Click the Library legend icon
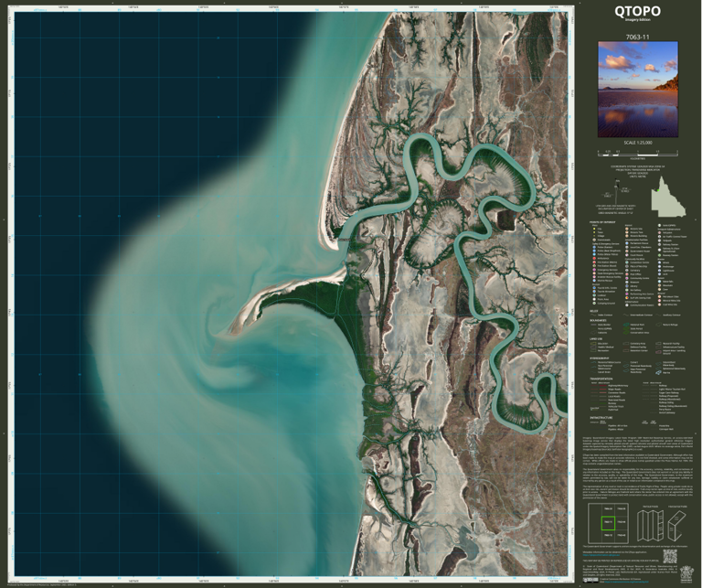This screenshot has width=702, height=588. (x=627, y=286)
